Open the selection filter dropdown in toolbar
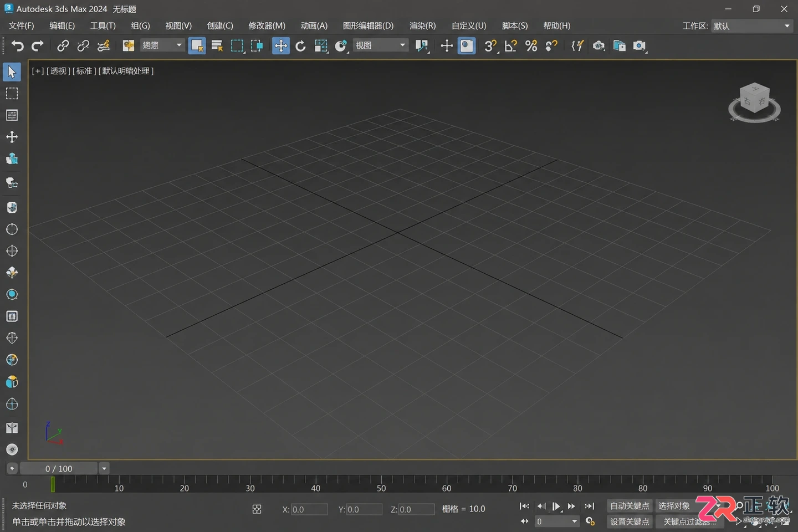 pos(162,45)
